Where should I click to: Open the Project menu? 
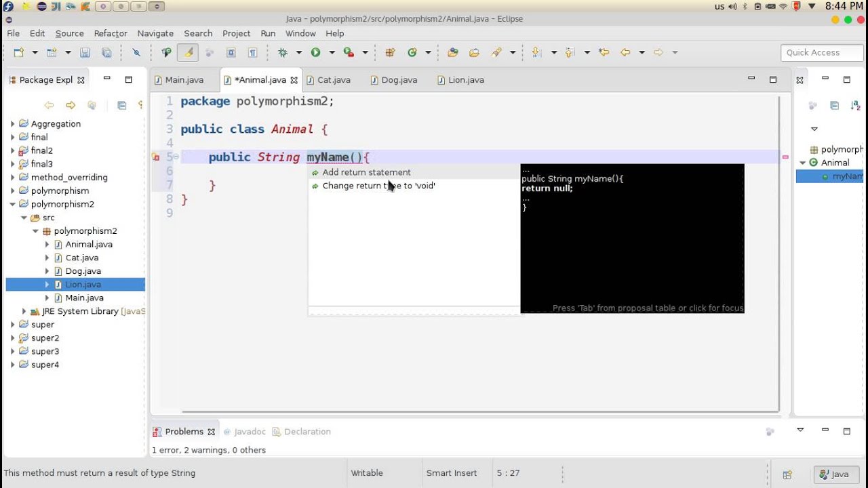[x=236, y=33]
